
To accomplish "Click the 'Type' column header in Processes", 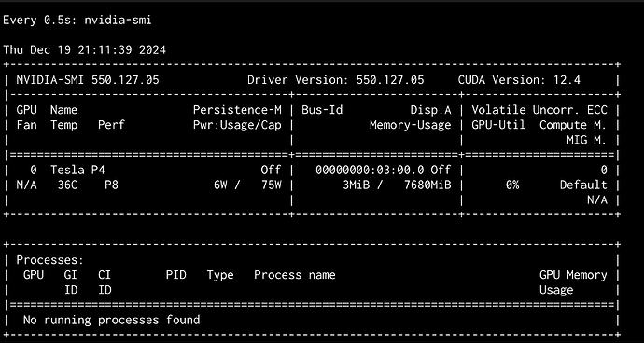I will [220, 275].
